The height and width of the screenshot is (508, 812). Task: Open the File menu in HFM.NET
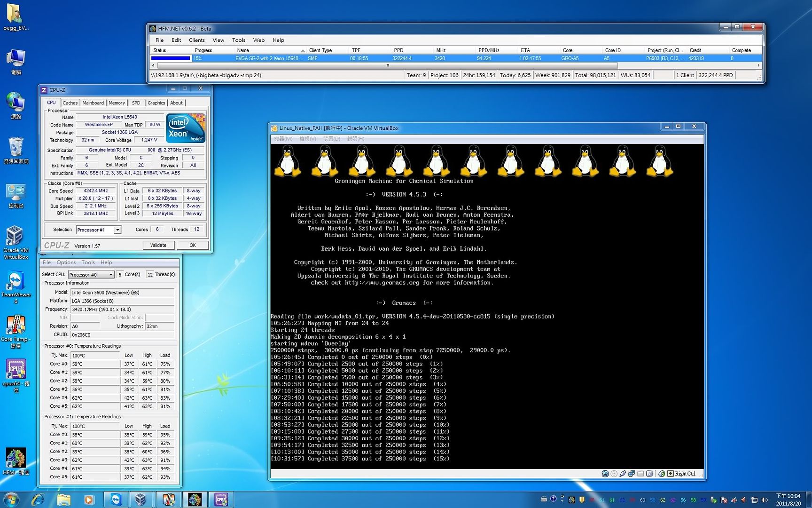[160, 40]
